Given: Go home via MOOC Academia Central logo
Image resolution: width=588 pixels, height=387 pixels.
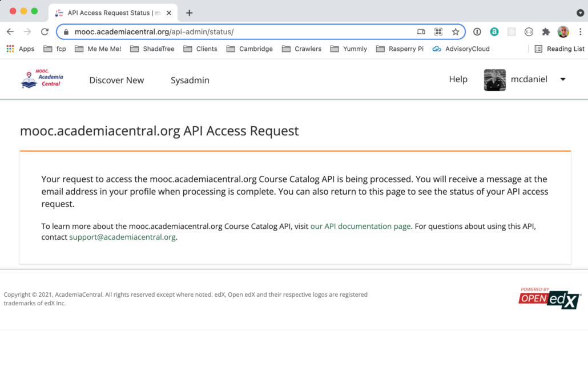Looking at the screenshot, I should coord(42,79).
